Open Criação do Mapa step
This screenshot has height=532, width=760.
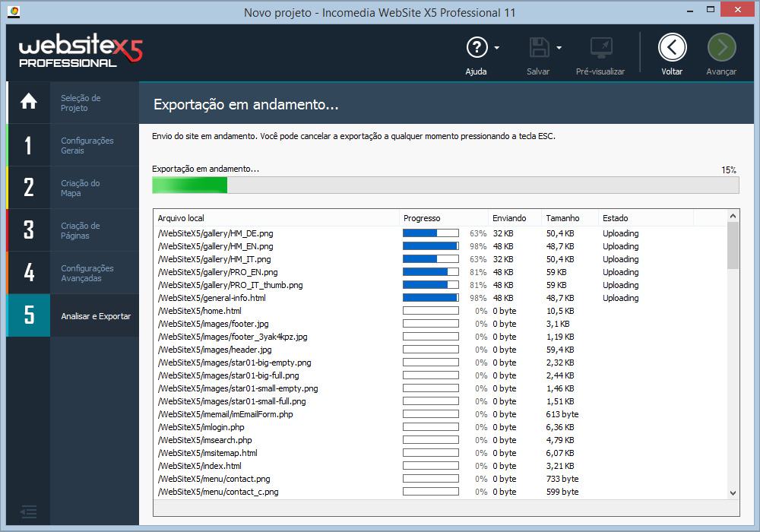click(x=81, y=188)
